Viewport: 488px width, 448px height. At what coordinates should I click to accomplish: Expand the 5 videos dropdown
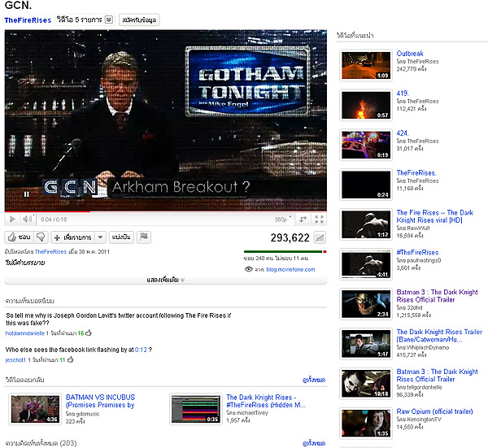pos(85,20)
